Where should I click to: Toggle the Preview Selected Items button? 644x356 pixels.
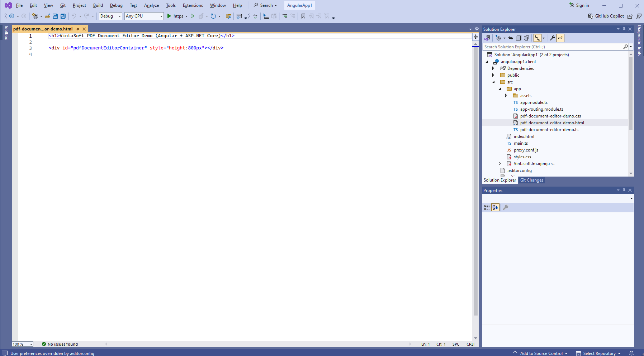(560, 38)
